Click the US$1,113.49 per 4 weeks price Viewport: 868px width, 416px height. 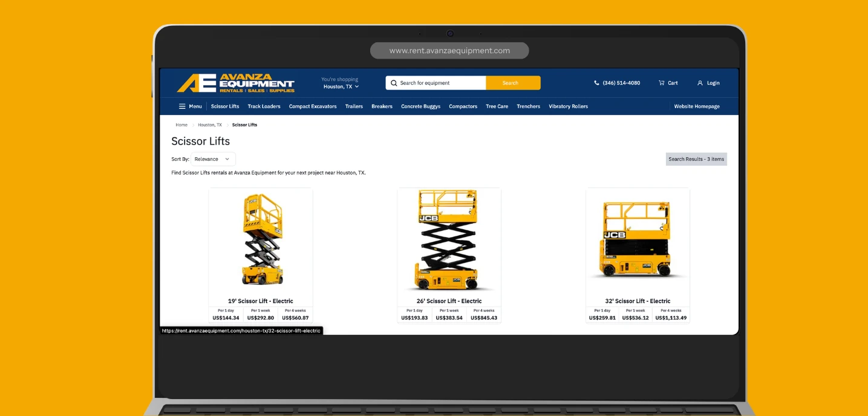(671, 318)
